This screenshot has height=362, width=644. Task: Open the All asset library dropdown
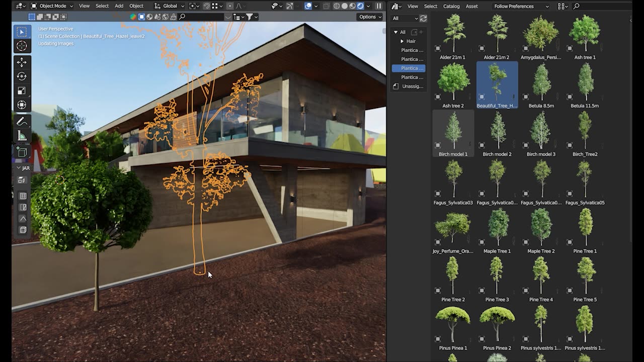point(405,18)
